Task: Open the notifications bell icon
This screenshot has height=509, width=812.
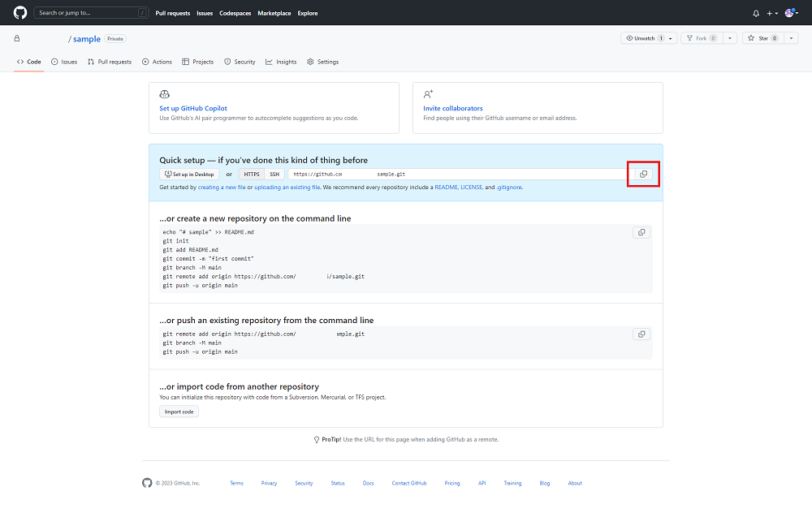Action: [756, 13]
